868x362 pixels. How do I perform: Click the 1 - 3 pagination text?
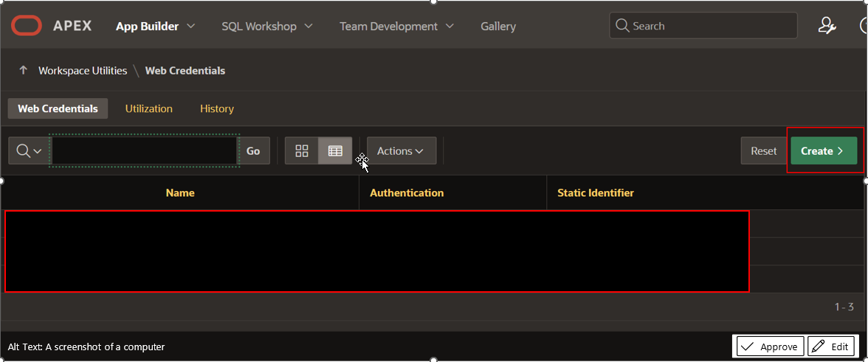click(844, 307)
